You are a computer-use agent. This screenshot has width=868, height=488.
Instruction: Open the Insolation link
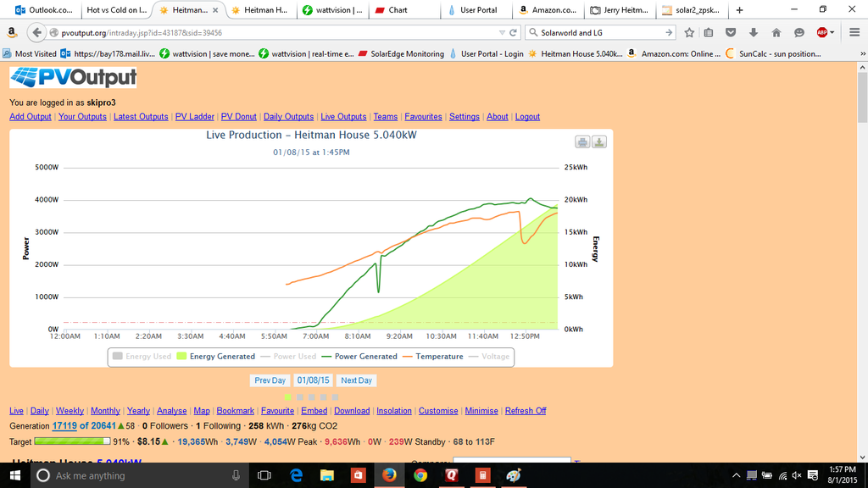394,411
